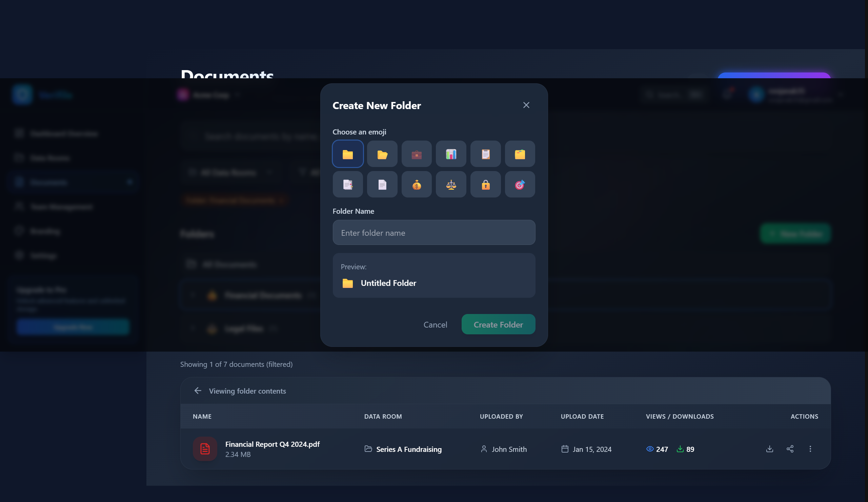Screen dimensions: 868x502
Task: Download Financial Report Q4 2024.pdf
Action: tap(769, 448)
